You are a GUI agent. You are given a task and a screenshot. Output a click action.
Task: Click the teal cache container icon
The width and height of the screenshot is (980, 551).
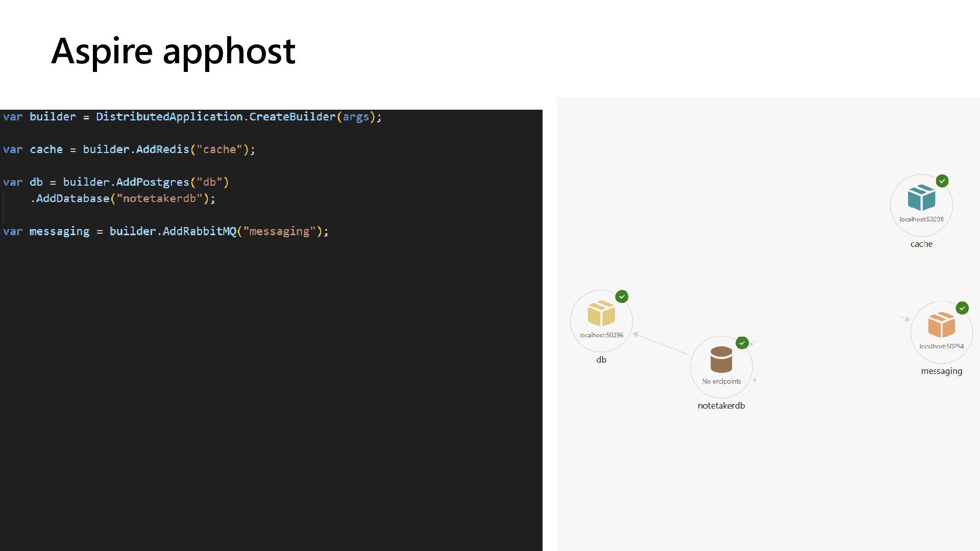[x=921, y=198]
